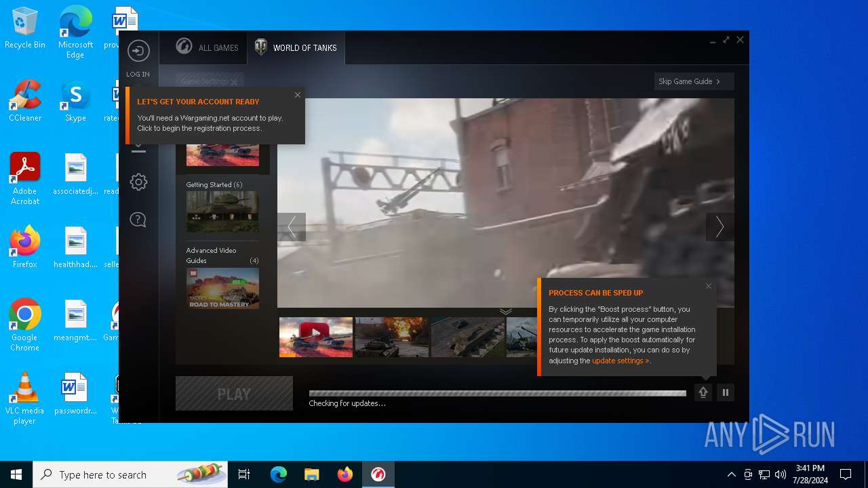Open File Explorer from taskbar

pos(311,474)
